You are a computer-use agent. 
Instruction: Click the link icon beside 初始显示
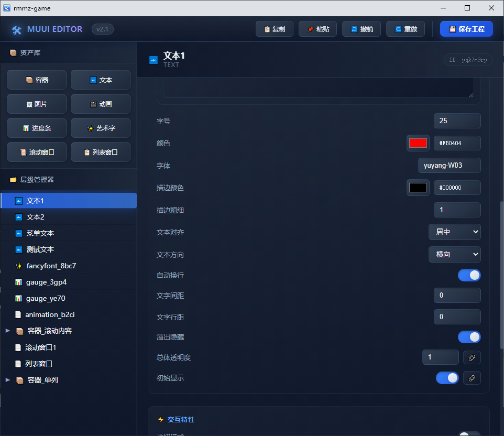pyautogui.click(x=472, y=378)
